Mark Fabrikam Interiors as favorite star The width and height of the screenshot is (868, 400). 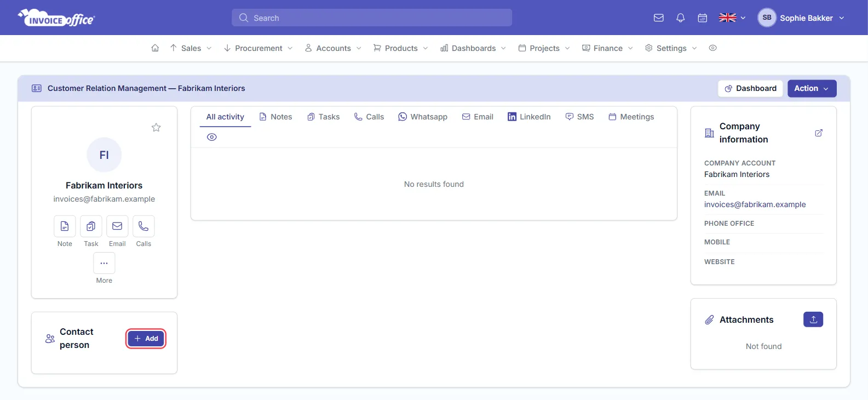coord(156,127)
